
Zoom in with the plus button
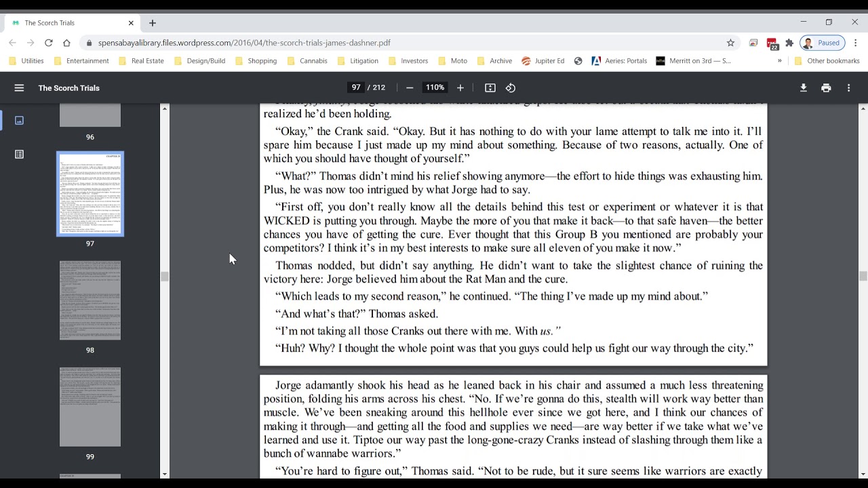tap(460, 87)
